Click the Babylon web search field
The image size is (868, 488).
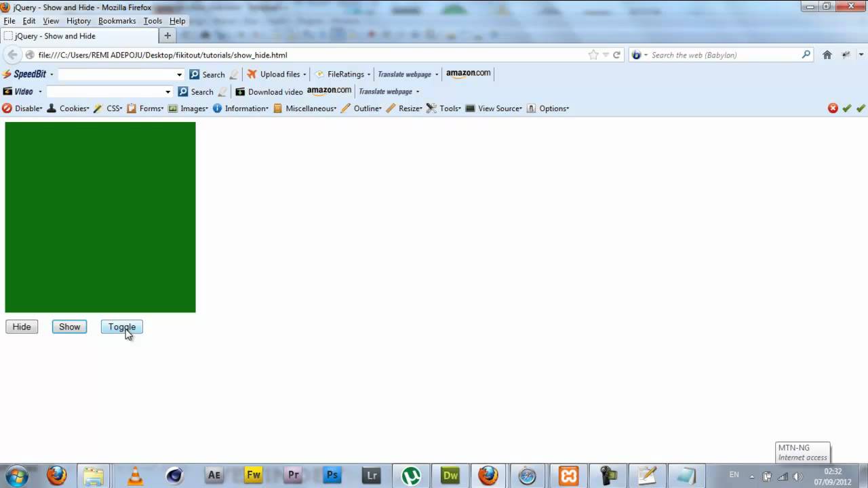click(724, 55)
